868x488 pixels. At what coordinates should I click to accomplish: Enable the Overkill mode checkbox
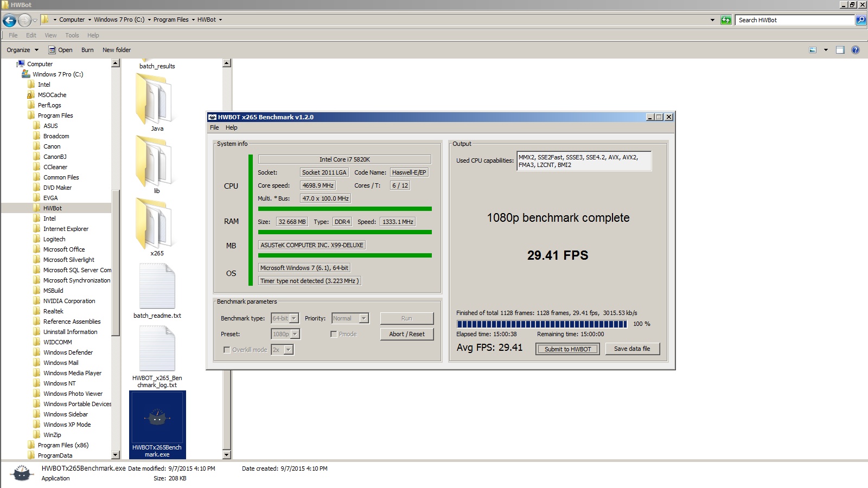pos(227,350)
